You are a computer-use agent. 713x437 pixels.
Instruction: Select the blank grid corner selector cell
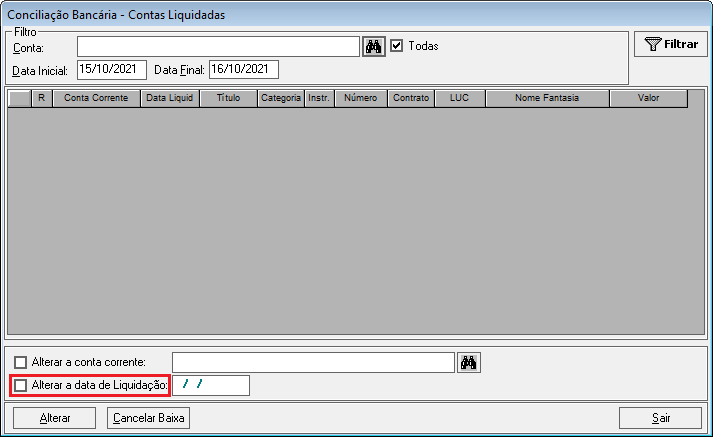coord(20,98)
